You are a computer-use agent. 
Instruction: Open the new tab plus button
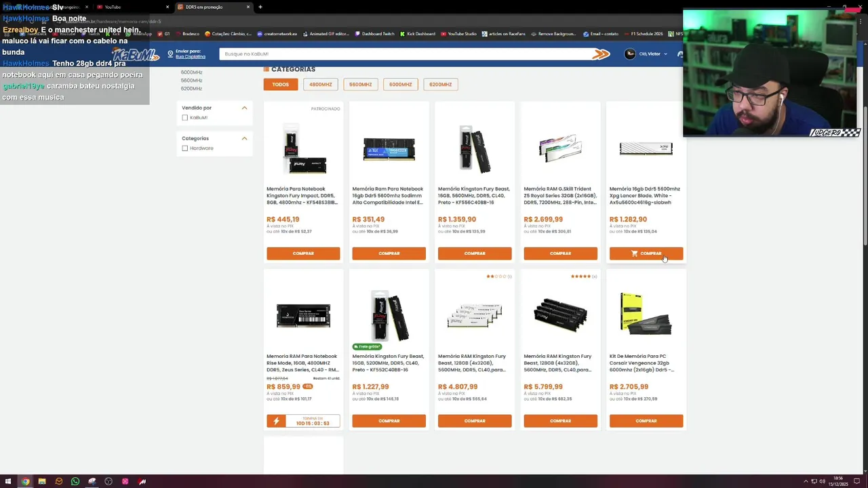[260, 7]
